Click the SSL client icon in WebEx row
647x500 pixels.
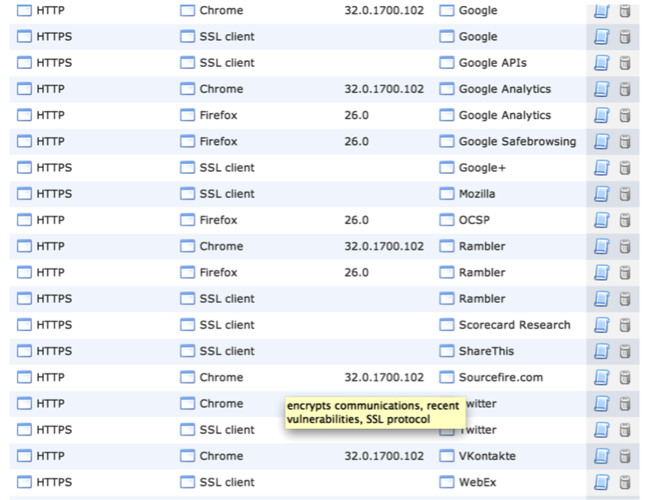point(187,482)
